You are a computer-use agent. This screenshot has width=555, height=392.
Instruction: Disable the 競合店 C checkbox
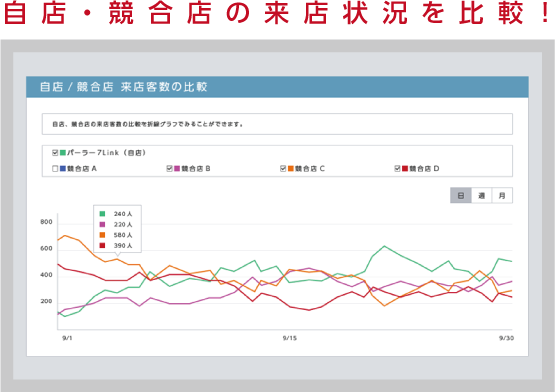[283, 169]
